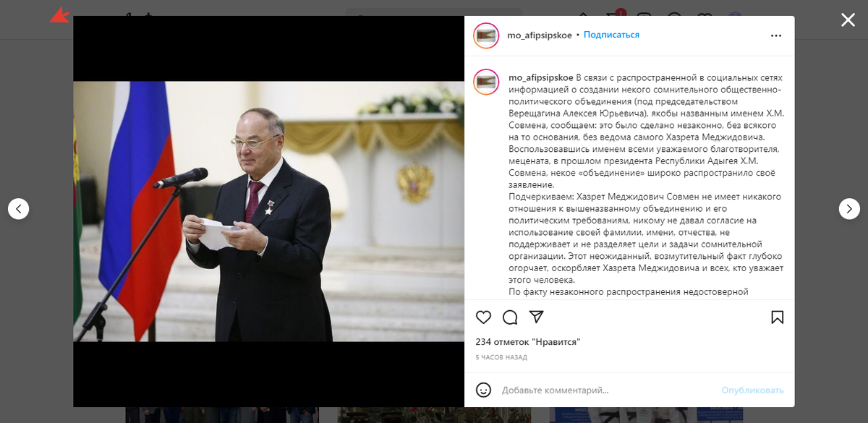Like the post with the heart icon
868x423 pixels.
point(484,317)
